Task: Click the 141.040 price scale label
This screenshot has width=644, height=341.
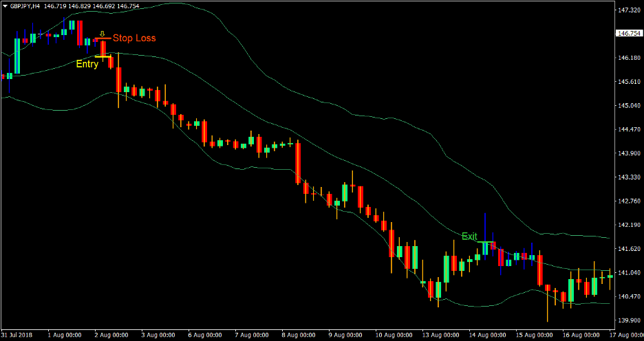Action: tap(628, 272)
